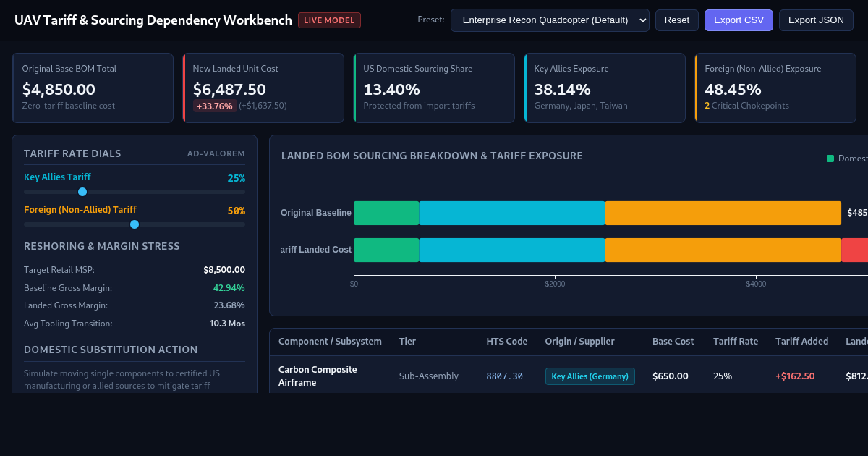Click the 38.14% allies exposure value
The height and width of the screenshot is (456, 868).
tap(562, 90)
